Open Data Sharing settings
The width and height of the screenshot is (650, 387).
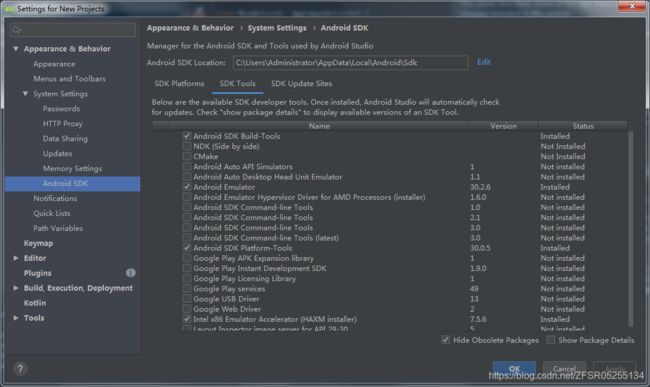65,138
